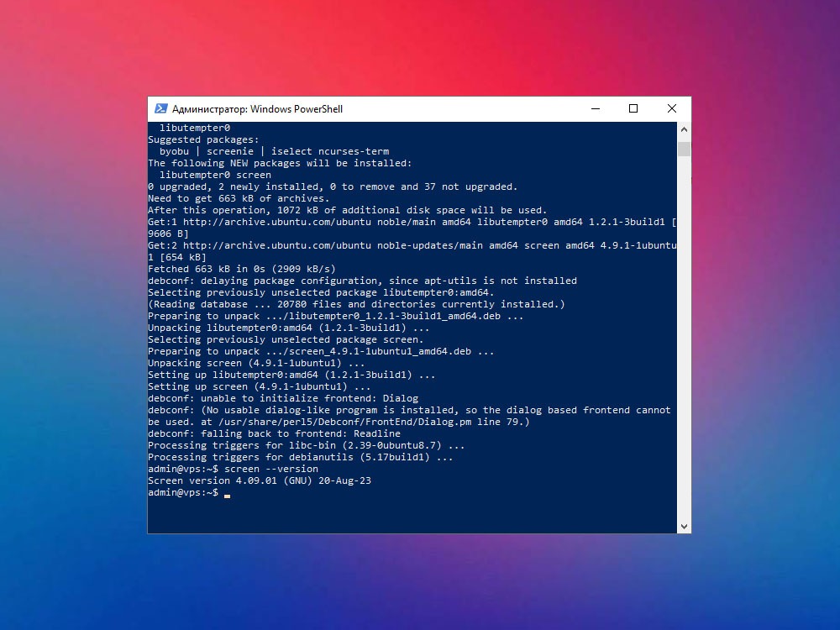The width and height of the screenshot is (840, 630).
Task: Click 'Processing triggers for libc-bin' line
Action: pyautogui.click(x=306, y=446)
